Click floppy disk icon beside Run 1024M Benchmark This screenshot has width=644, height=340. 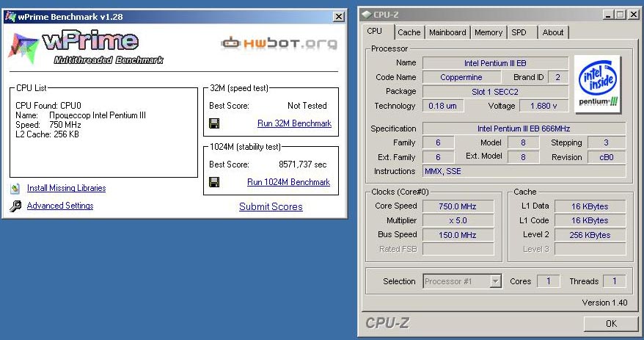pyautogui.click(x=214, y=181)
